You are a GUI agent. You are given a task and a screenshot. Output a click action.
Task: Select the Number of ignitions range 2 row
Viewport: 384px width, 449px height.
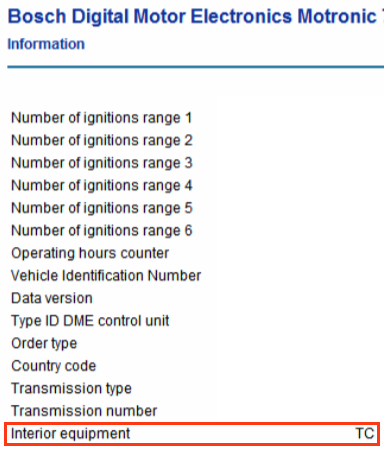[x=194, y=140]
